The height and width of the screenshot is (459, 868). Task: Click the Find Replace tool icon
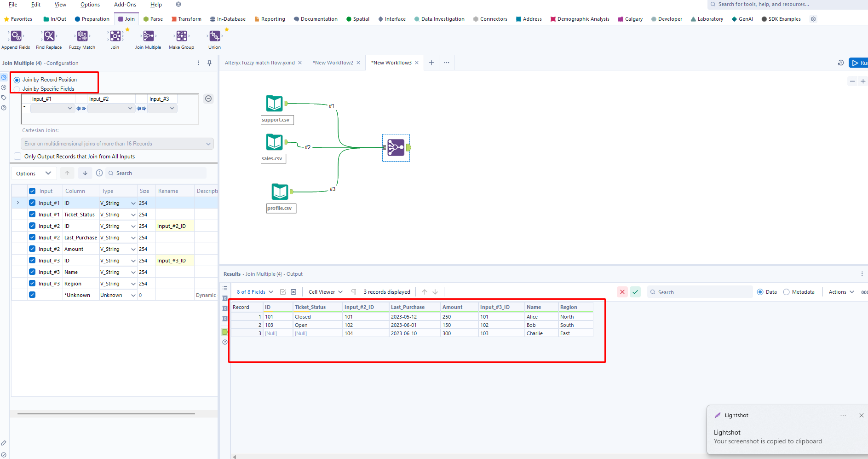[49, 36]
